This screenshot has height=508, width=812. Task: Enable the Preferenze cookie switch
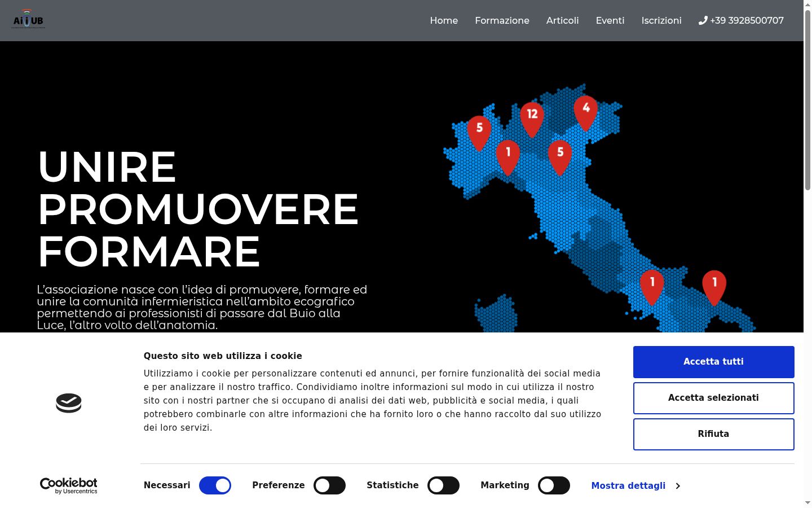point(329,485)
